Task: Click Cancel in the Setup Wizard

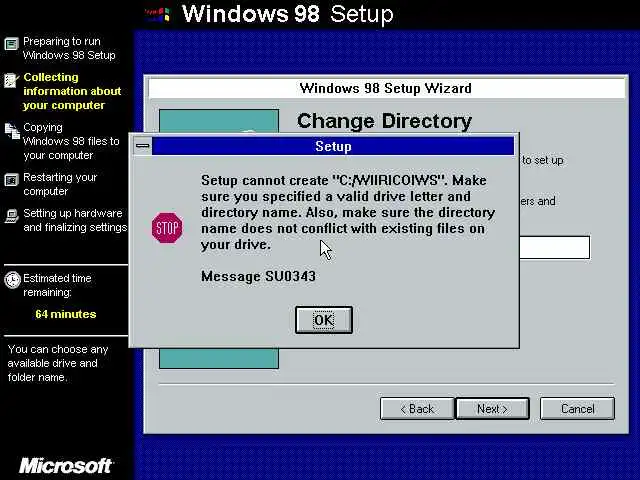Action: tap(577, 409)
